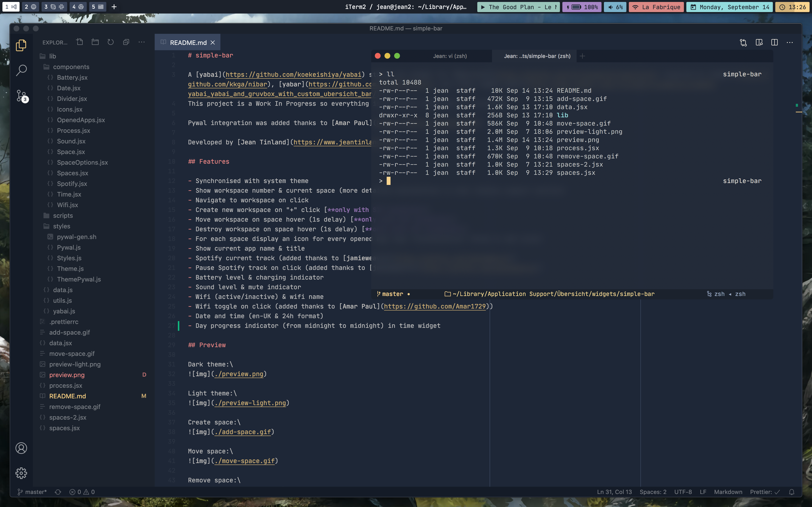Open preview to the side icon
This screenshot has width=812, height=507.
click(x=759, y=42)
